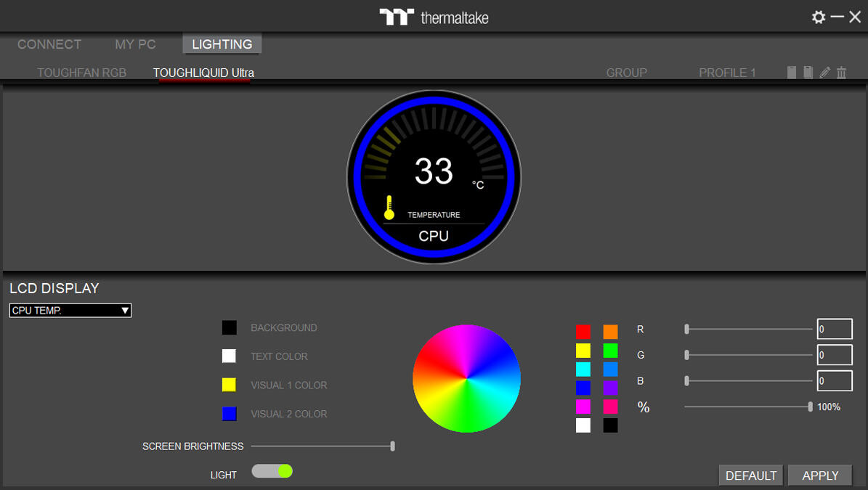868x490 pixels.
Task: Choose green in the preset palette
Action: (610, 351)
